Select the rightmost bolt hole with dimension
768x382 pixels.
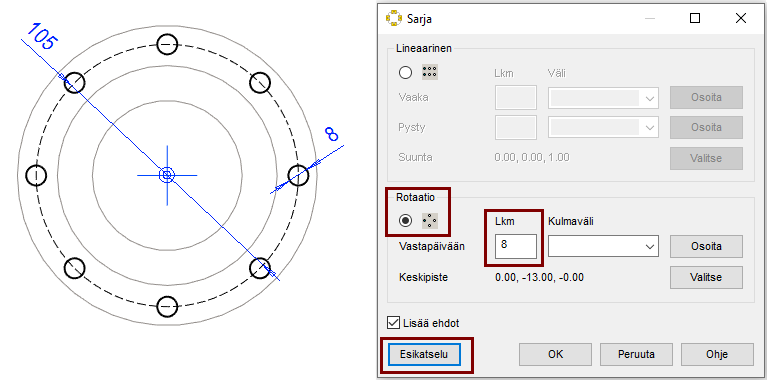pyautogui.click(x=298, y=175)
